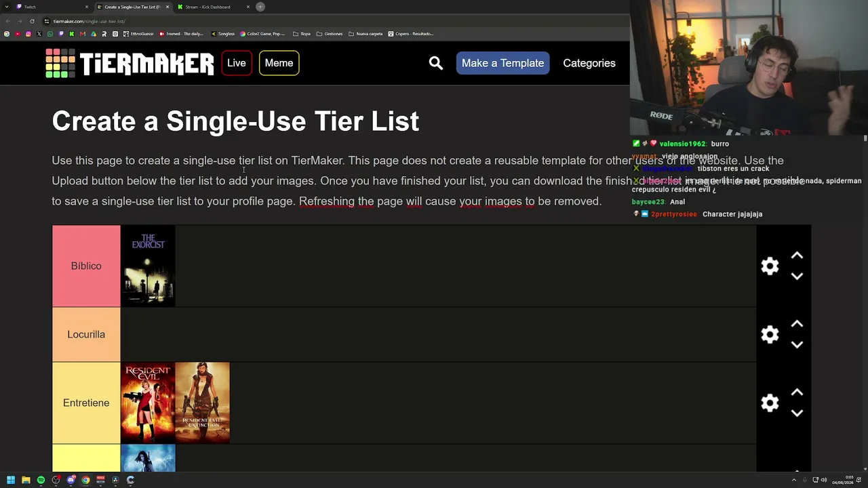Switch to Create a Single-Use Tier List tab
This screenshot has height=488, width=868.
(132, 7)
